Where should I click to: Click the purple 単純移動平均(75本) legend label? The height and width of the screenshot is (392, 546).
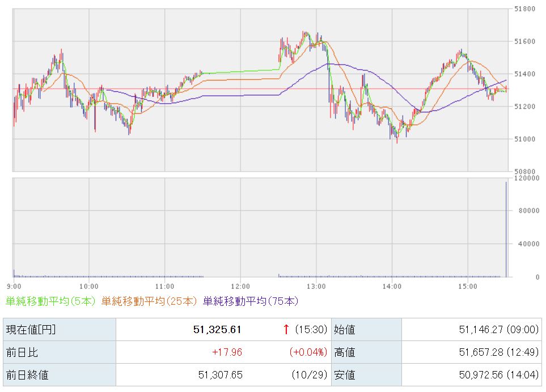click(250, 301)
